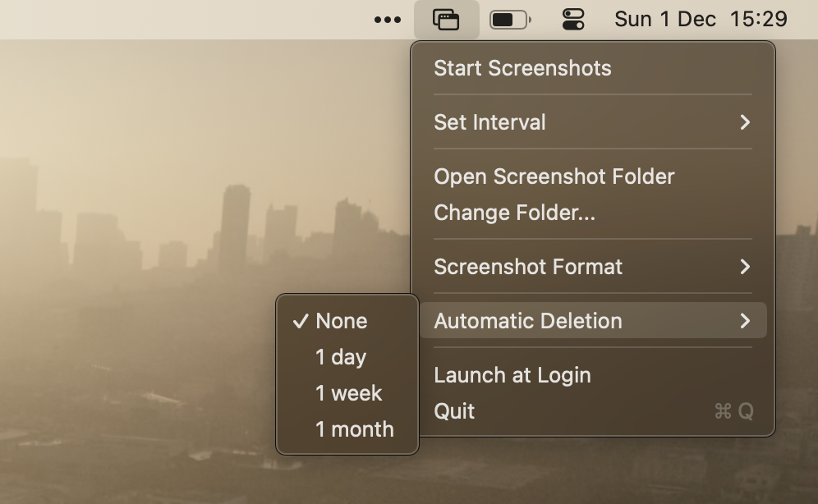Open the three-dots overflow menu bar icon
This screenshot has height=504, width=818.
pyautogui.click(x=388, y=20)
